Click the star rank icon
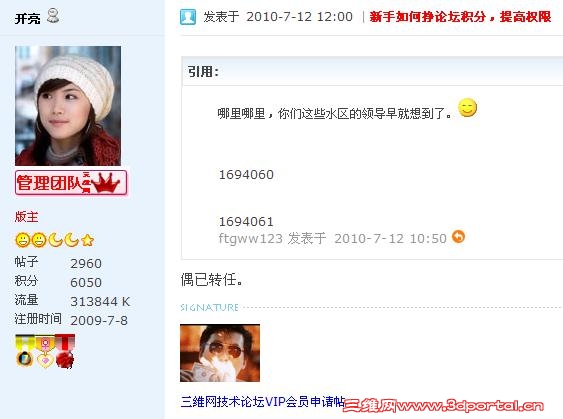 coord(88,240)
